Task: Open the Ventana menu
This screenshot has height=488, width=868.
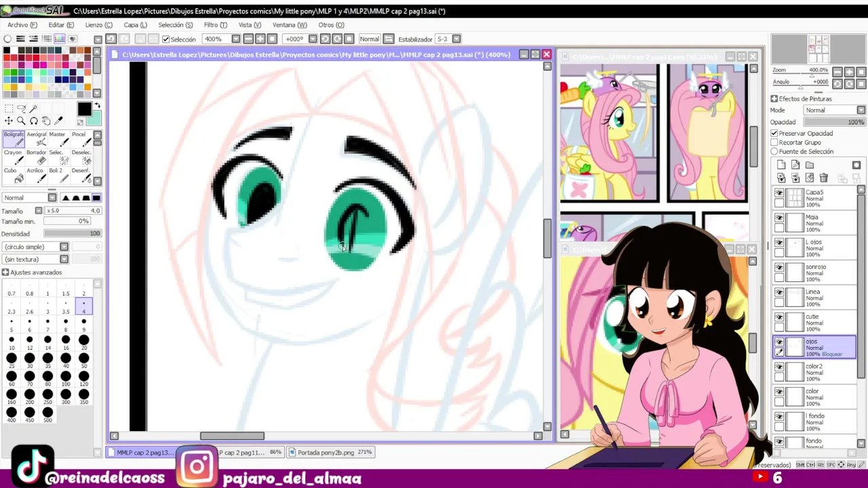Action: (290, 25)
